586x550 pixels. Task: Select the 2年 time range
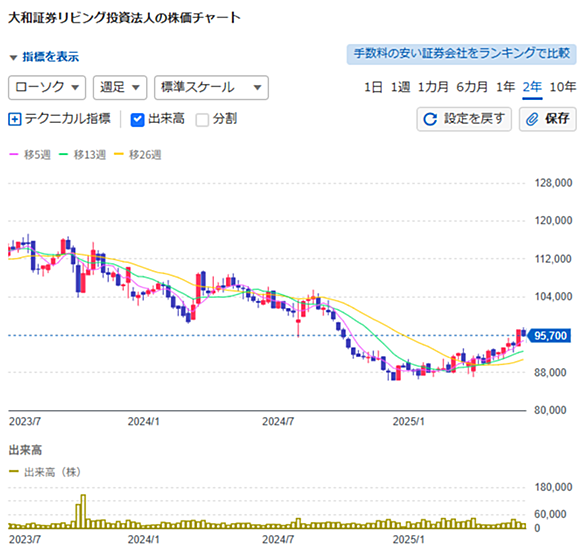coord(532,87)
